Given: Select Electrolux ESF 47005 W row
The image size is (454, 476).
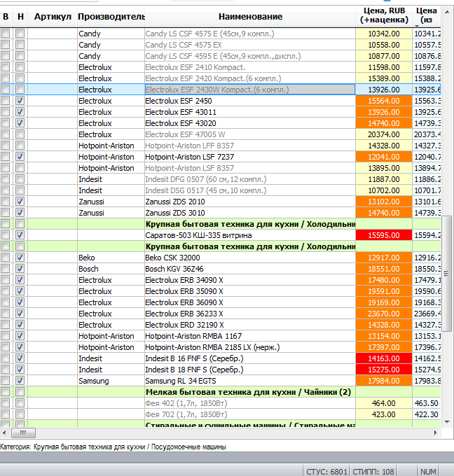Looking at the screenshot, I should (220, 134).
